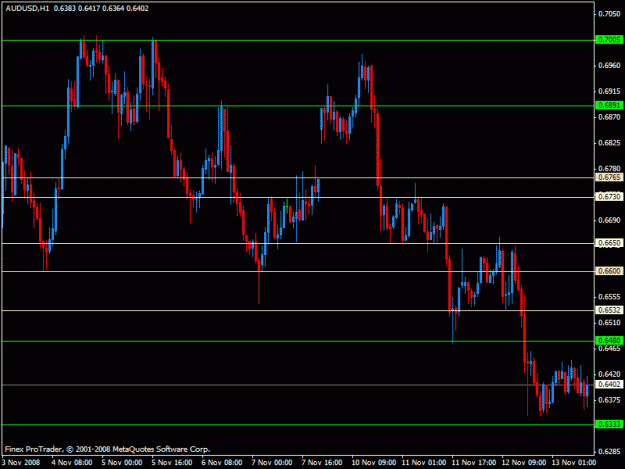Viewport: 625px width, 469px height.
Task: Click the 5 Nov 00:00 time label
Action: pos(122,462)
